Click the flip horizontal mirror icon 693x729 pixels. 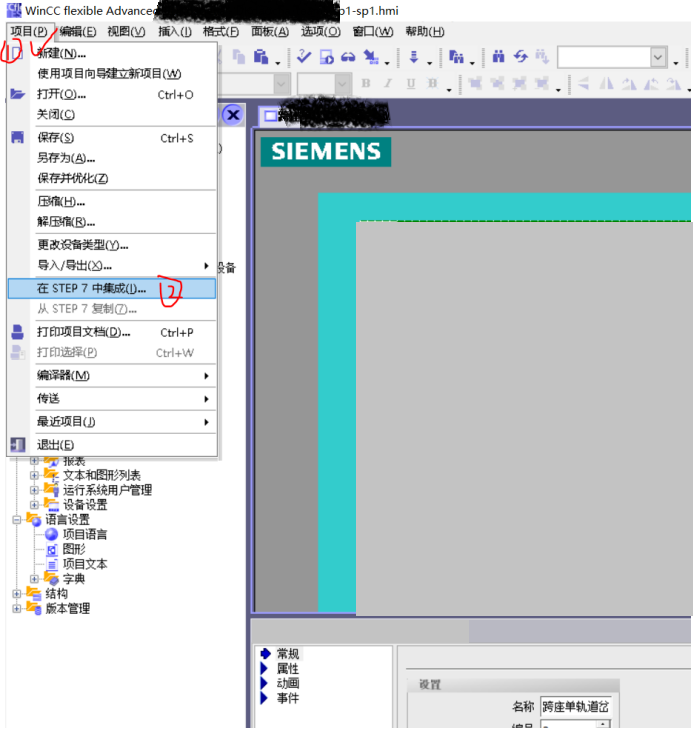click(x=606, y=84)
